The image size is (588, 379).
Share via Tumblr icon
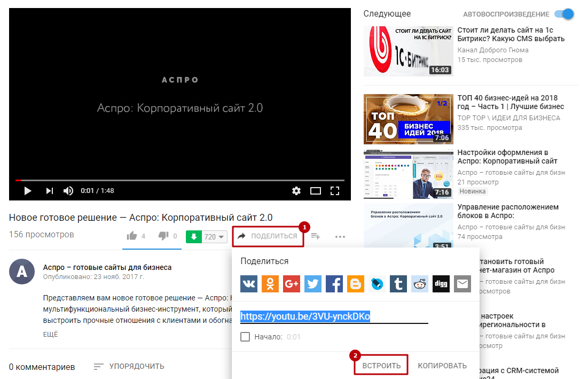[x=398, y=284]
